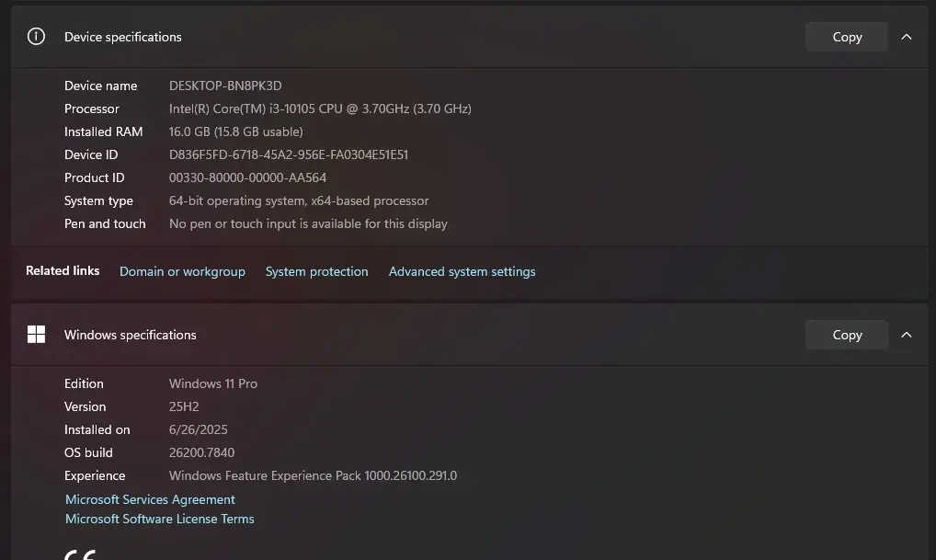The image size is (936, 560).
Task: Click the Device specifications heading
Action: tap(123, 37)
